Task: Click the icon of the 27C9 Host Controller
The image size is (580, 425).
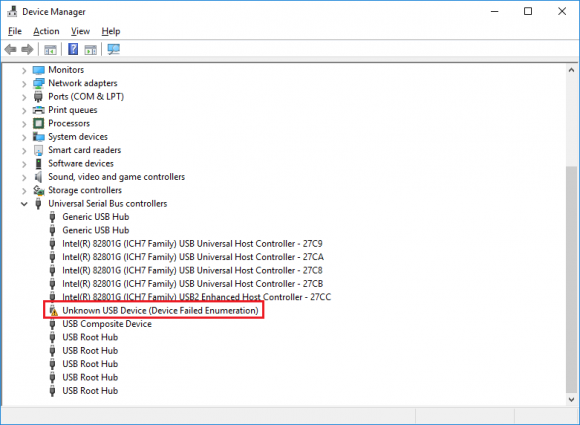Action: tap(53, 244)
